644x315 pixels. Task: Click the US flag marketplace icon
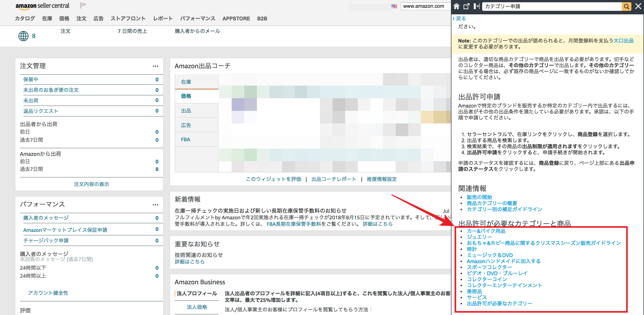pos(394,6)
